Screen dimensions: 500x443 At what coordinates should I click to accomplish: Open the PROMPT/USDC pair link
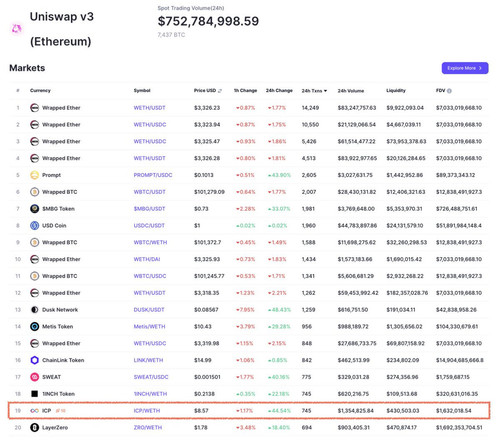[x=153, y=175]
